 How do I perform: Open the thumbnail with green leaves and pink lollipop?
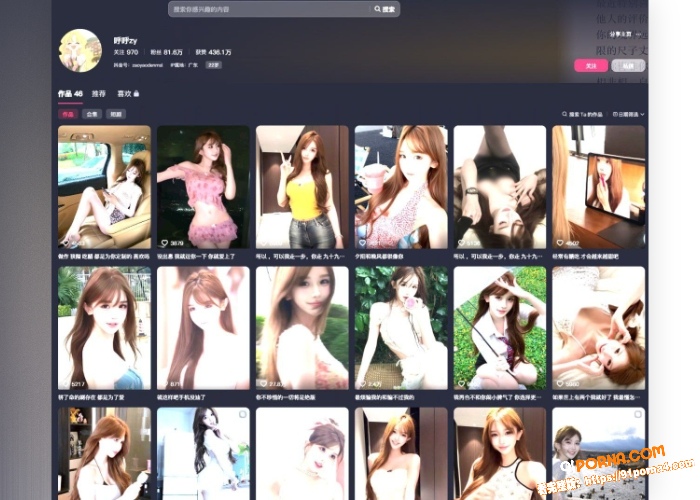(x=401, y=328)
